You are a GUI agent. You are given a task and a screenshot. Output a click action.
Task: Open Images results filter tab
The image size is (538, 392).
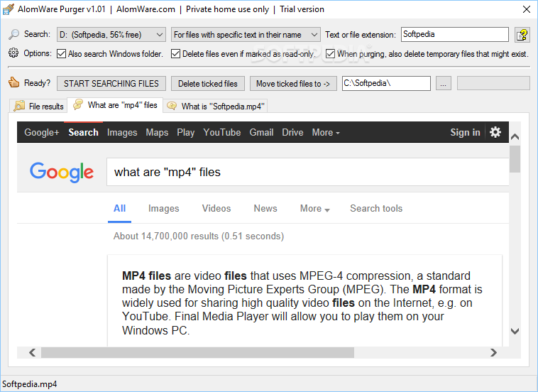(164, 208)
